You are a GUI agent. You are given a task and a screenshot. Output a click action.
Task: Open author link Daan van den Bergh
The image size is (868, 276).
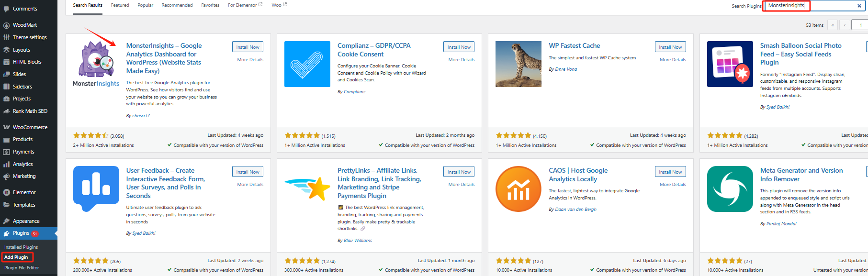tap(575, 210)
